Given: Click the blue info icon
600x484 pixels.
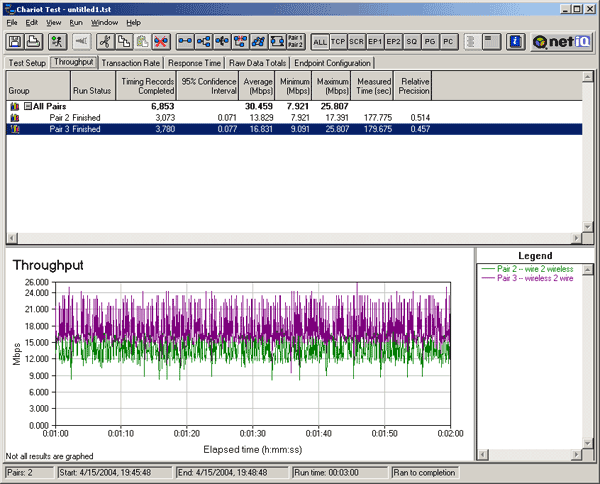Looking at the screenshot, I should 516,42.
